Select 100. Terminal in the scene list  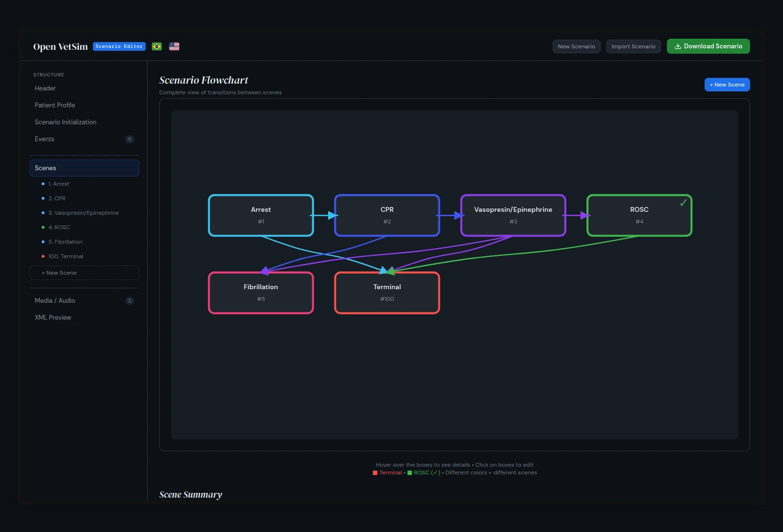pos(65,256)
